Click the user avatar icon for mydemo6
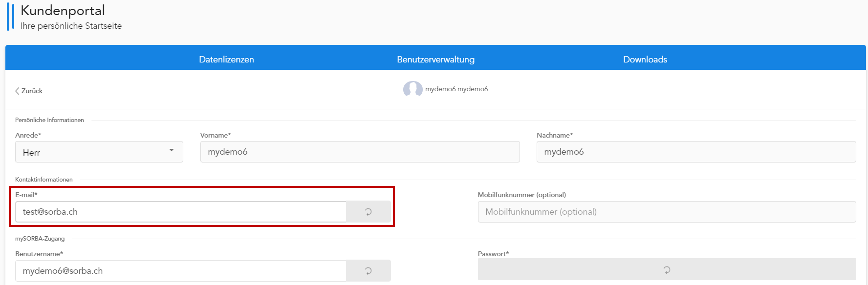 pyautogui.click(x=412, y=89)
